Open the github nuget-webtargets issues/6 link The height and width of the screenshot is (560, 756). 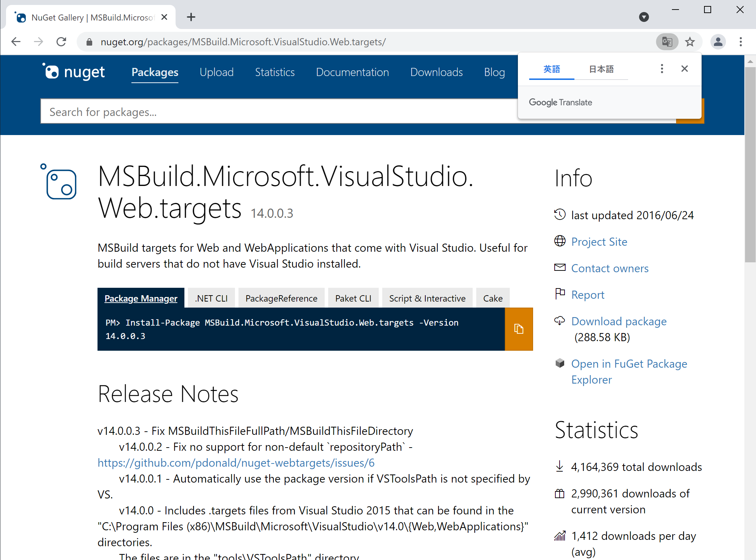236,463
